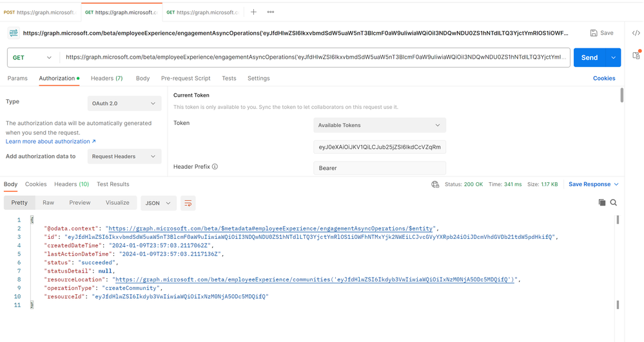The height and width of the screenshot is (342, 644).
Task: Switch to Visualize response view
Action: pos(117,203)
